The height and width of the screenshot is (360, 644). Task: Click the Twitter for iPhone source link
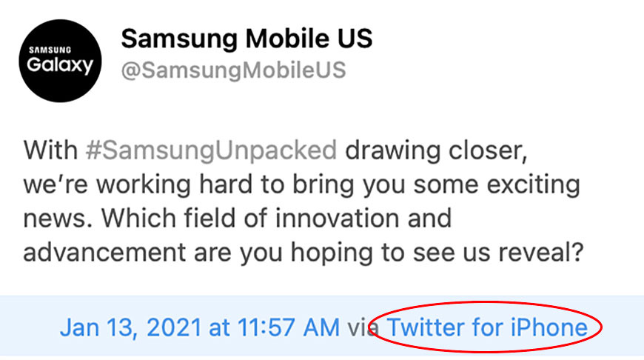487,327
